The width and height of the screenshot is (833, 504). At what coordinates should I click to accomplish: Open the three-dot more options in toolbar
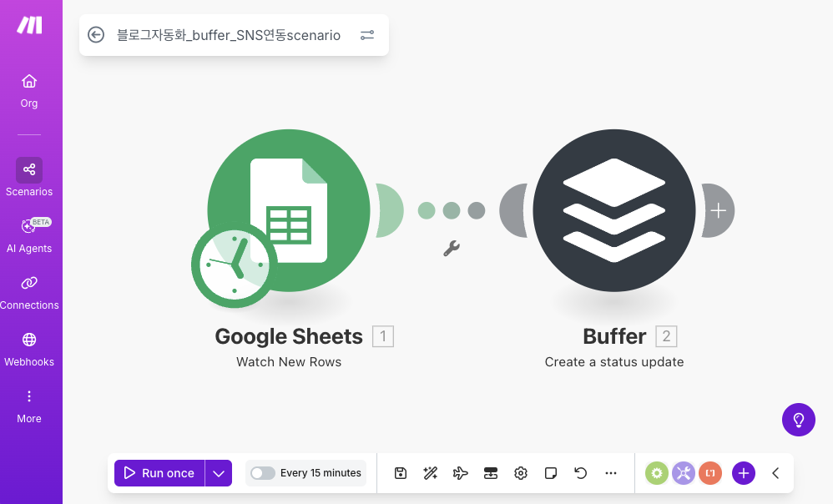tap(611, 473)
